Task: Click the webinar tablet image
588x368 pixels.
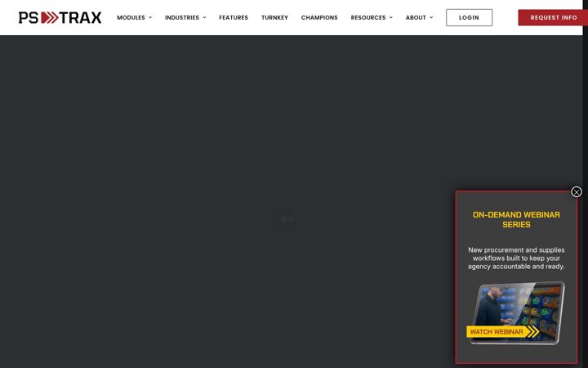Action: pos(518,312)
